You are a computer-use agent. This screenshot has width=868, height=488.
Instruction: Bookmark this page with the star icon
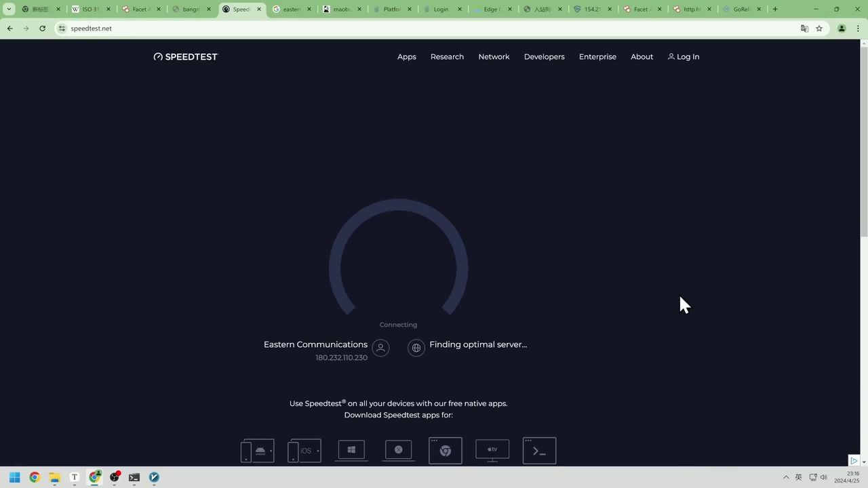click(x=819, y=28)
